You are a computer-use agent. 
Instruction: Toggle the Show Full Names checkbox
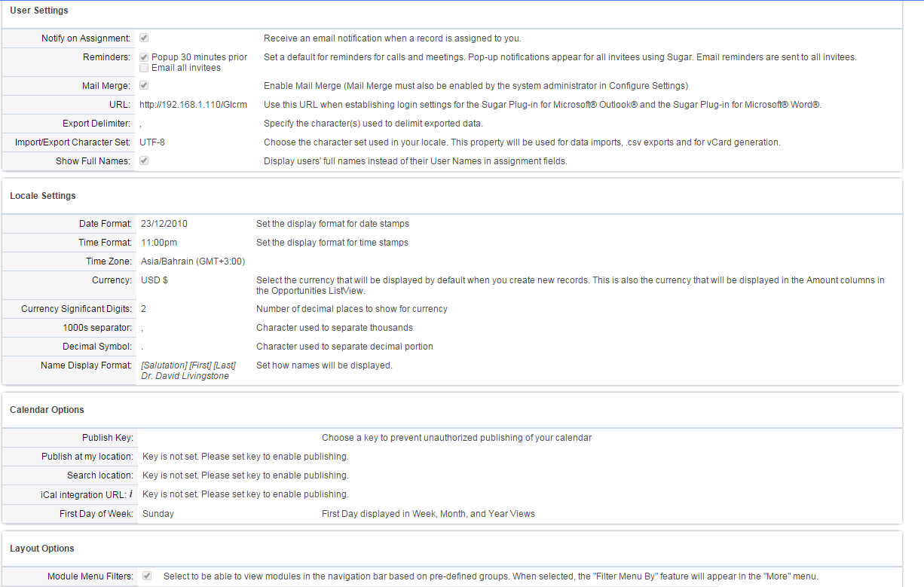pos(144,161)
